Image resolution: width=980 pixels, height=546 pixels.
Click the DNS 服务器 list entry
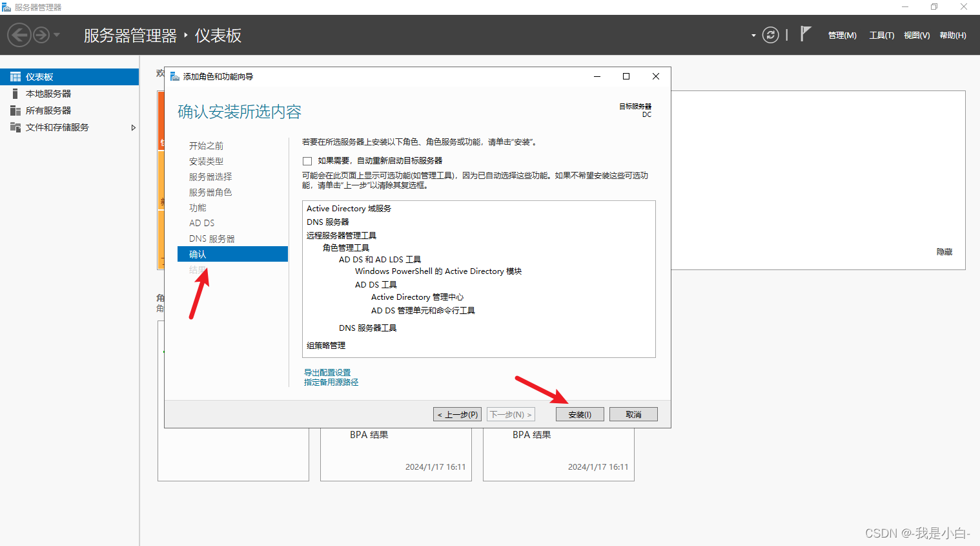tap(327, 222)
